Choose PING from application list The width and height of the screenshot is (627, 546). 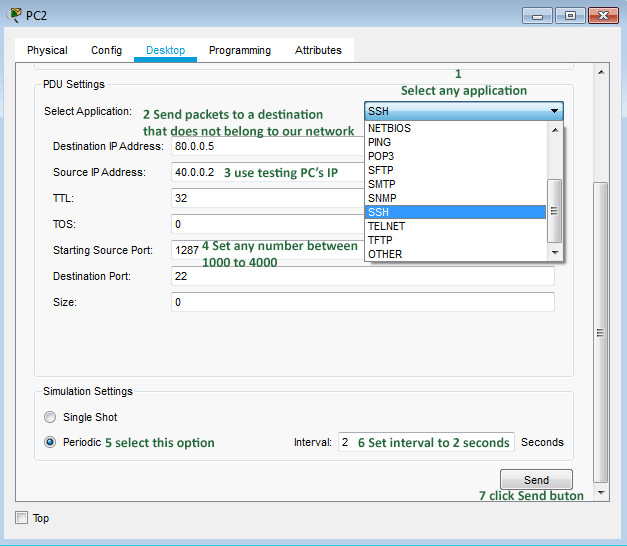[455, 142]
